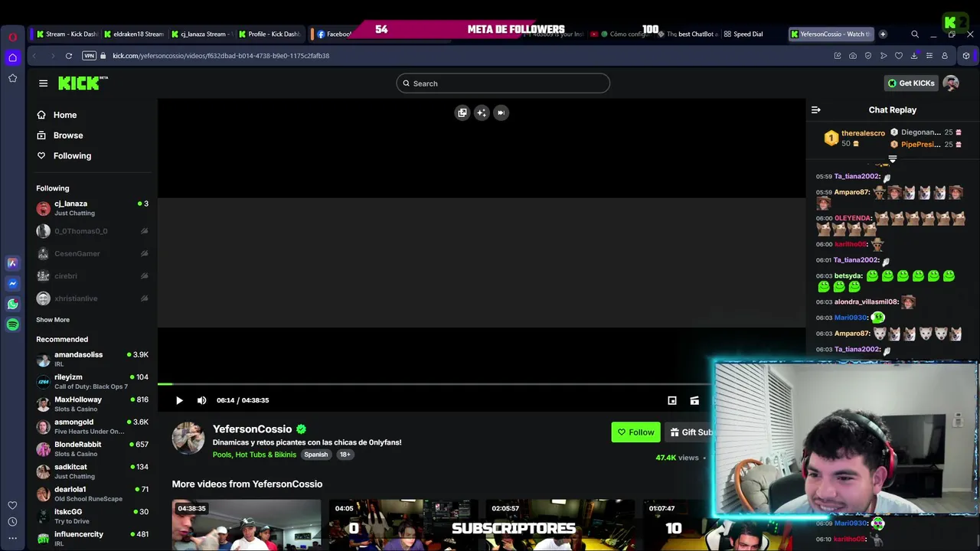
Task: Open cj_lanaza followed channel
Action: click(92, 208)
